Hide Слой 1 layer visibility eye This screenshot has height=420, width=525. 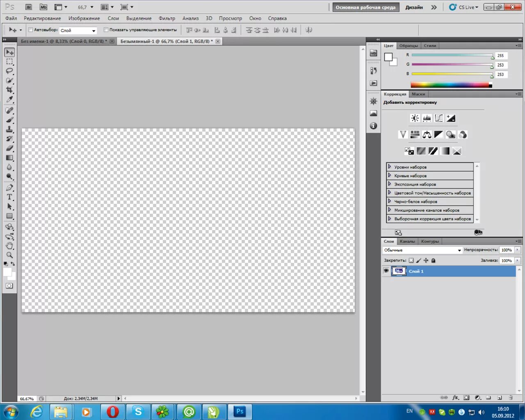386,271
